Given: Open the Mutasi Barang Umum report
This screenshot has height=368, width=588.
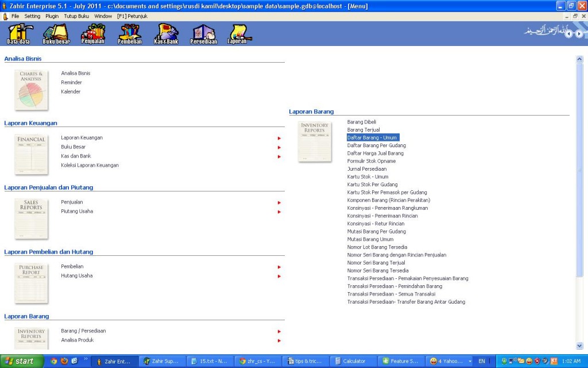Looking at the screenshot, I should click(370, 239).
